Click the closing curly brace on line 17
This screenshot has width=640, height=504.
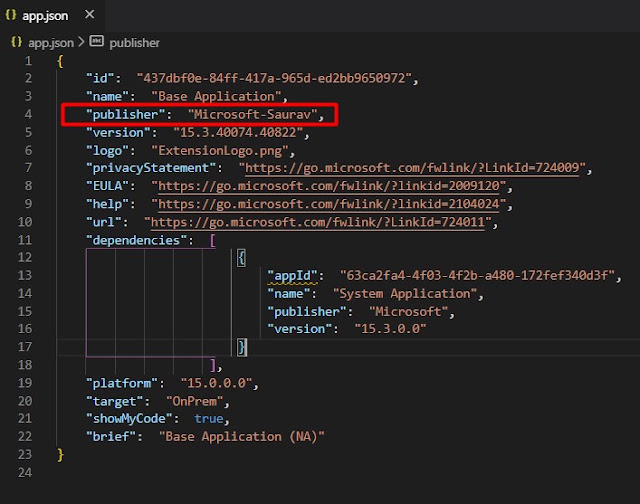tap(242, 347)
